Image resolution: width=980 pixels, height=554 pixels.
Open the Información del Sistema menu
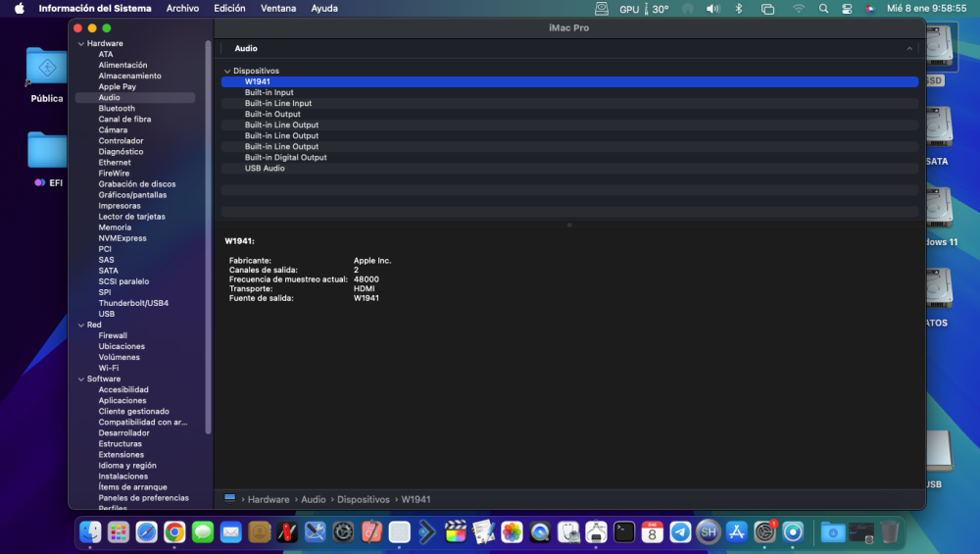click(x=95, y=8)
